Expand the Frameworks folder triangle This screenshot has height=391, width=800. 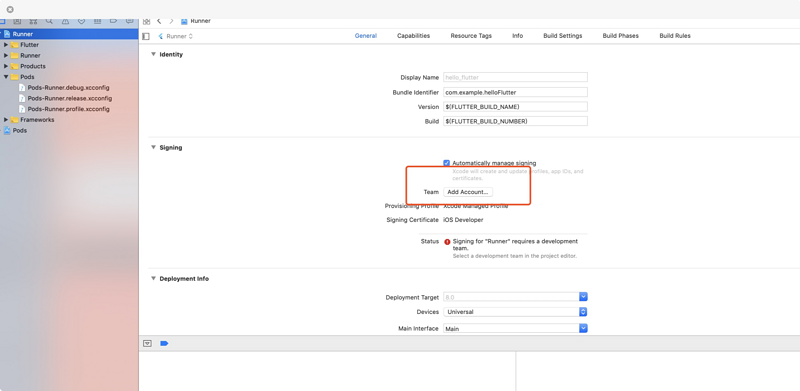coord(6,120)
